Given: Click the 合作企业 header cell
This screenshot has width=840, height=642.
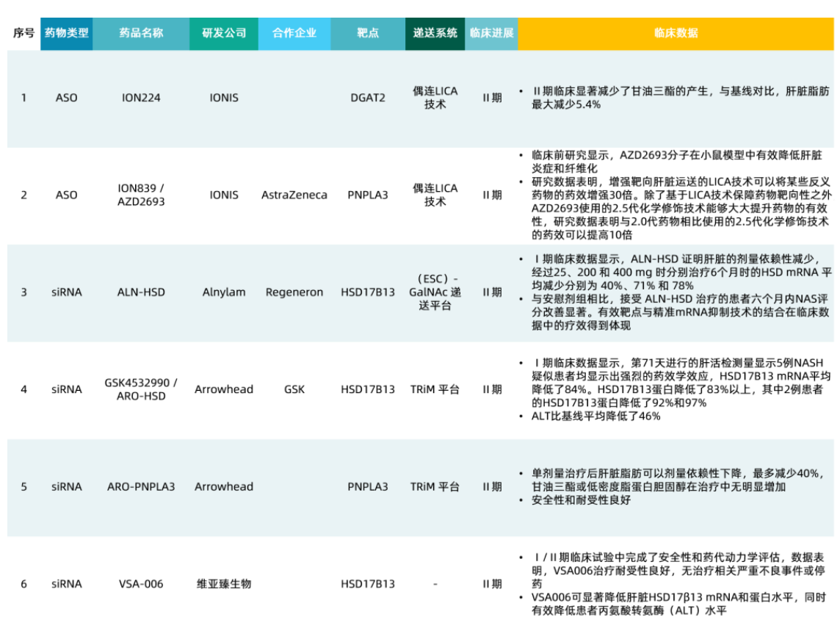Looking at the screenshot, I should [294, 33].
